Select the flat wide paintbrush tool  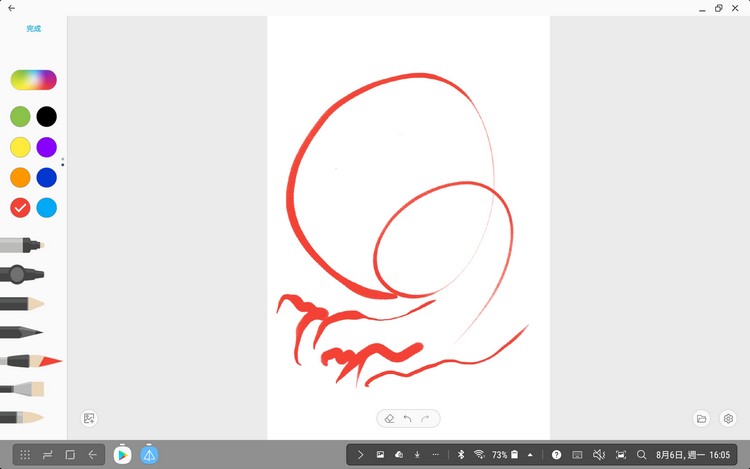(22, 389)
